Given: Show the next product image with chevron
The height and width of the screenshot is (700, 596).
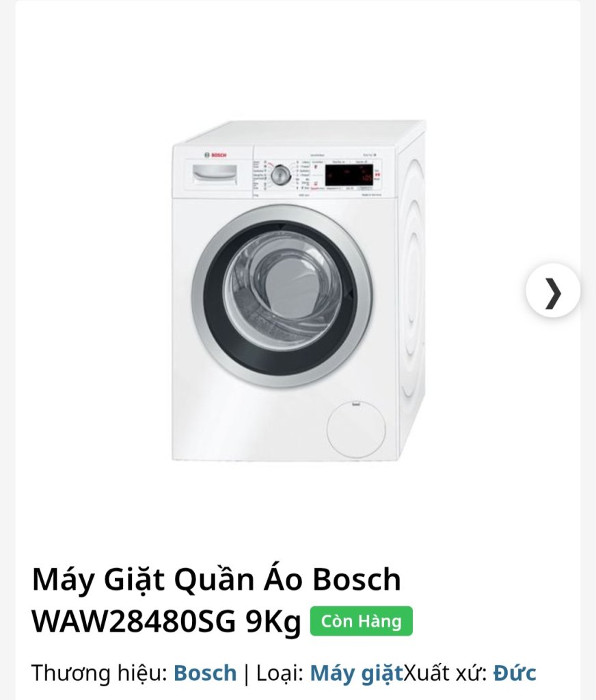Looking at the screenshot, I should point(553,291).
